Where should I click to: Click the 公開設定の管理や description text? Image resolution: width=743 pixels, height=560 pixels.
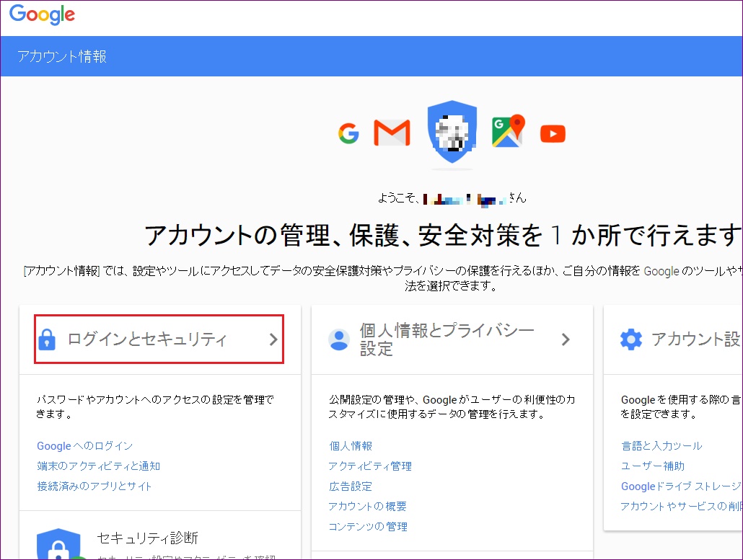(x=452, y=406)
